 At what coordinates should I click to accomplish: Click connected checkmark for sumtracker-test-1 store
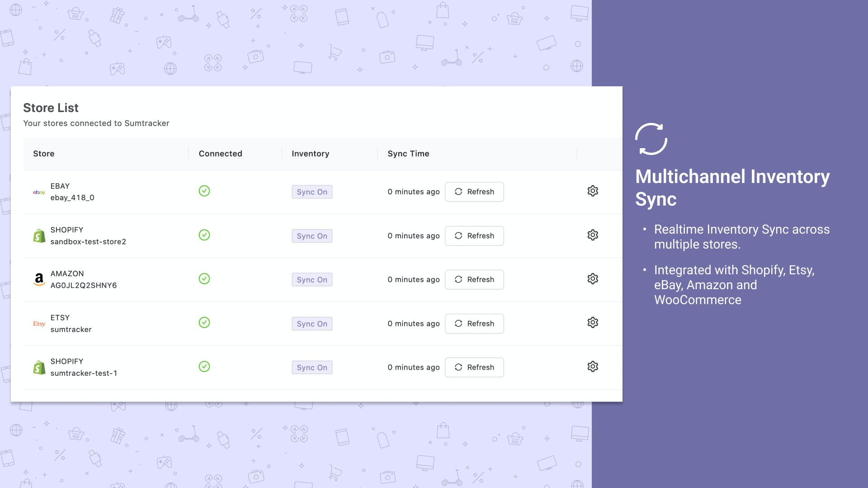tap(204, 366)
